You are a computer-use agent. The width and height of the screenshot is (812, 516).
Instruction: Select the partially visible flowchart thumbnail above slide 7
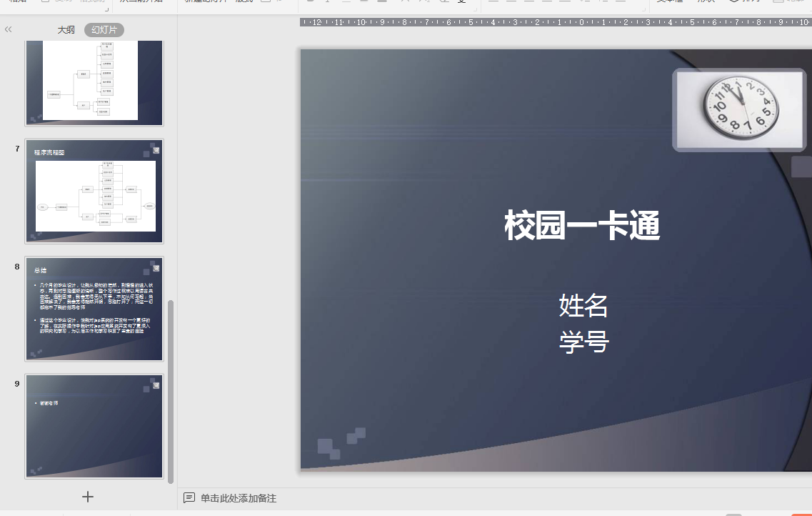94,83
